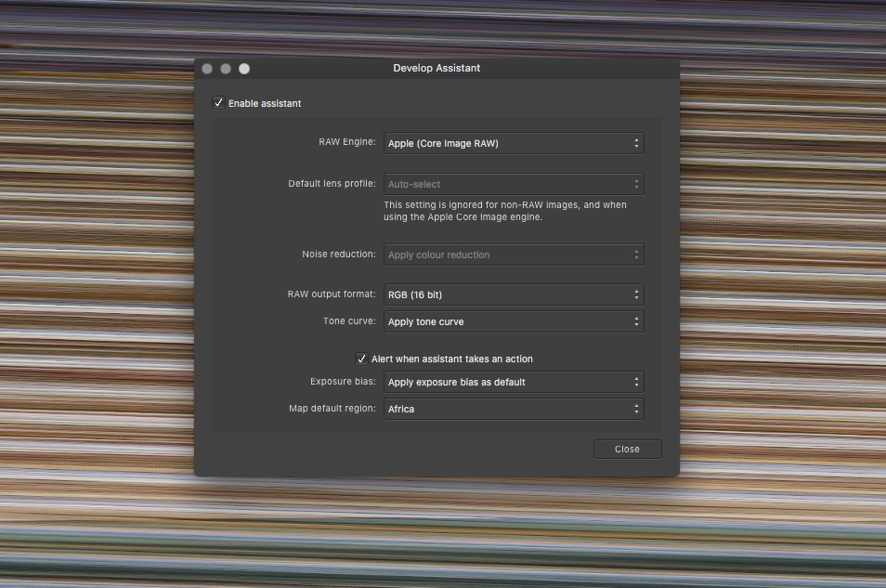Click the Exposure bias stepper arrows
Image resolution: width=886 pixels, height=588 pixels.
point(637,382)
